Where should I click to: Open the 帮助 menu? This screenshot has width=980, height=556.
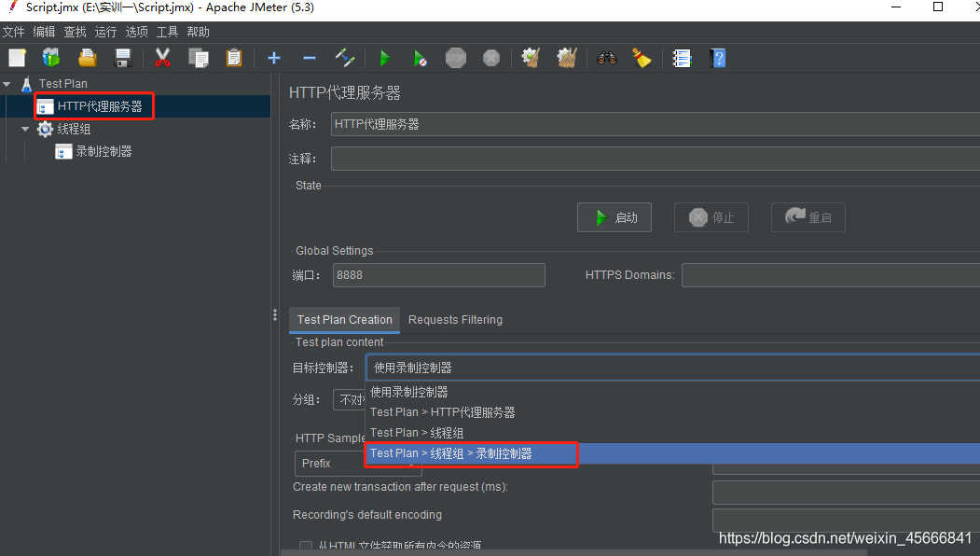coord(198,32)
